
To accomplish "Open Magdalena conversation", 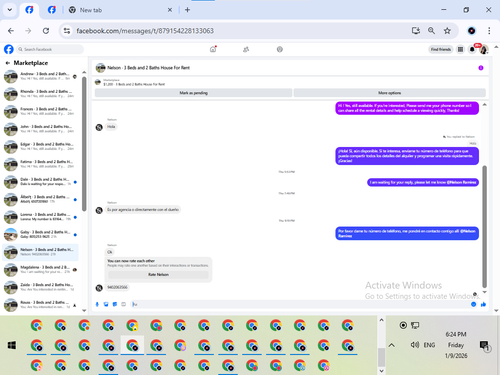I will [x=40, y=270].
